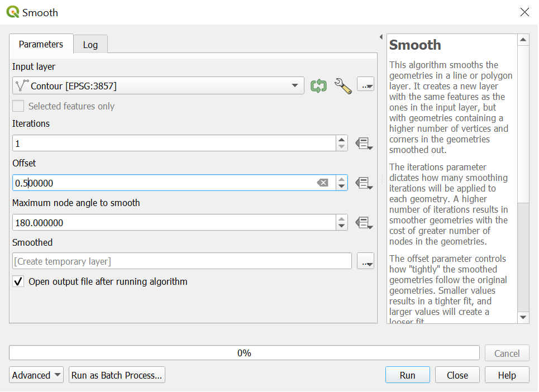
Task: Clear the Offset value field
Action: click(x=322, y=183)
